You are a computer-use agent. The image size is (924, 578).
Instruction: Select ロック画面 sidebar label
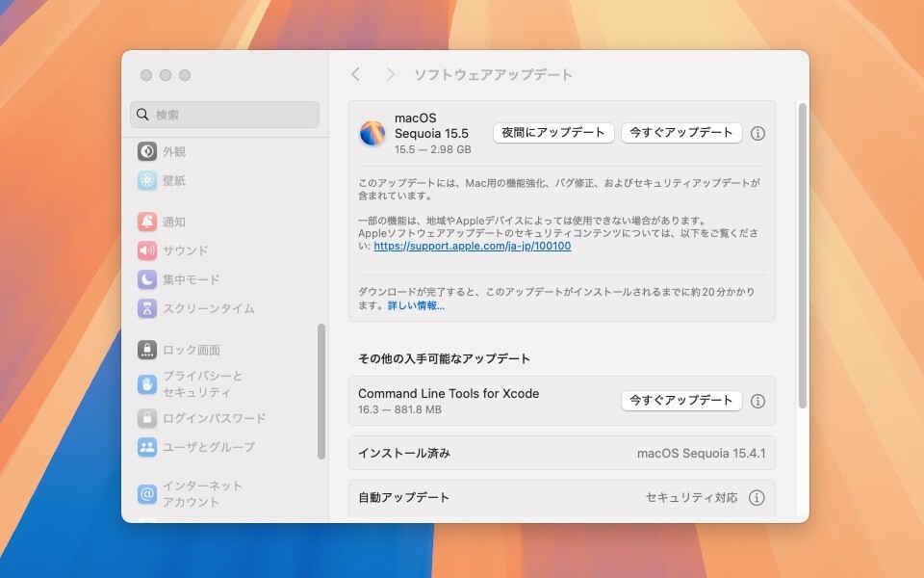point(192,350)
